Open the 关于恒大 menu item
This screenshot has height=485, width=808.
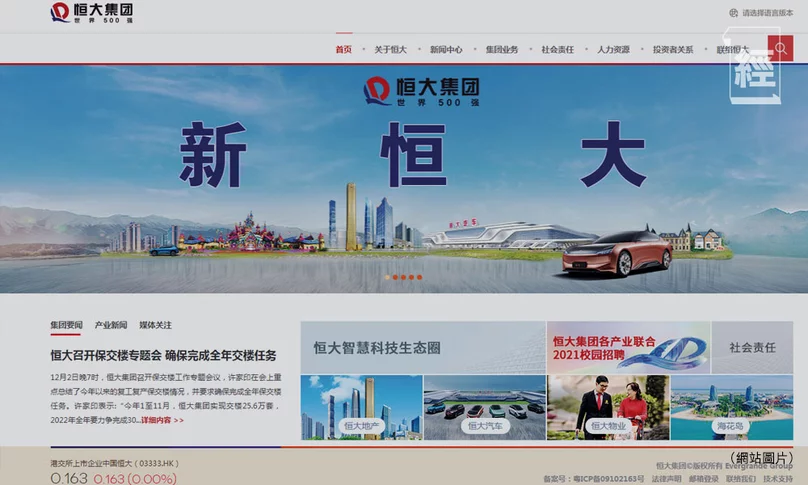point(390,49)
